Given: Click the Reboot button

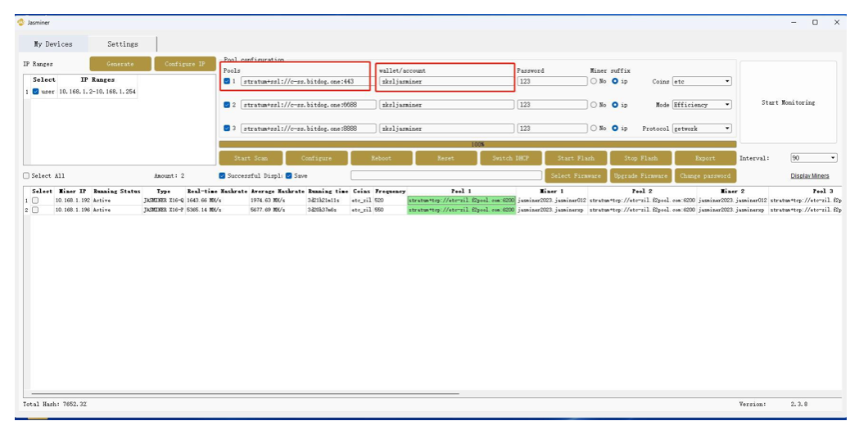Looking at the screenshot, I should 382,158.
